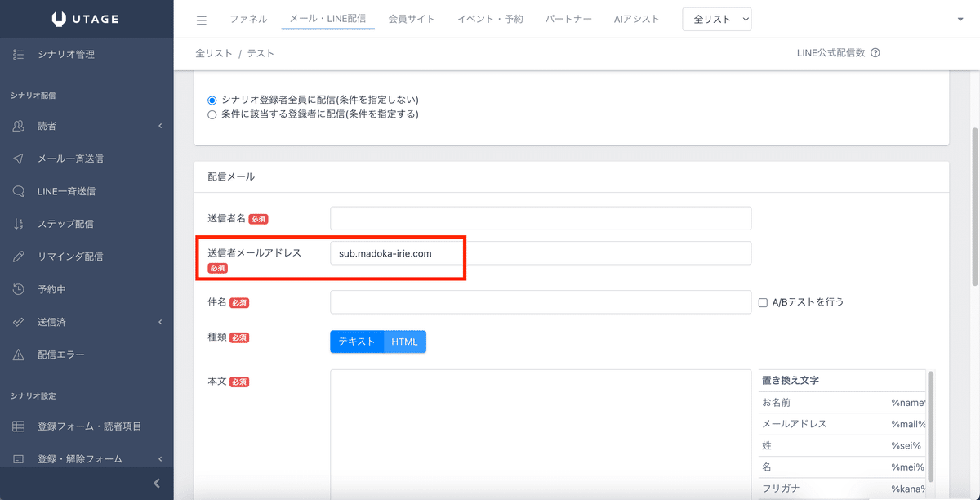Click the ステップ配信 sort arrow icon
This screenshot has width=980, height=500.
19,224
